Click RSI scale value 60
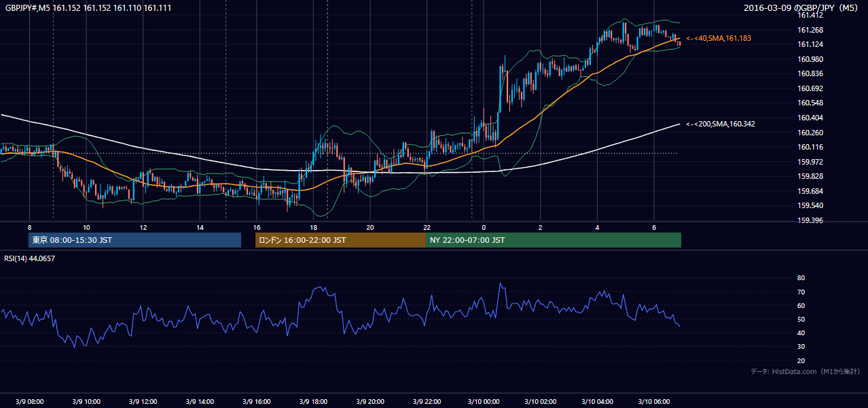The width and height of the screenshot is (868, 408). click(801, 306)
